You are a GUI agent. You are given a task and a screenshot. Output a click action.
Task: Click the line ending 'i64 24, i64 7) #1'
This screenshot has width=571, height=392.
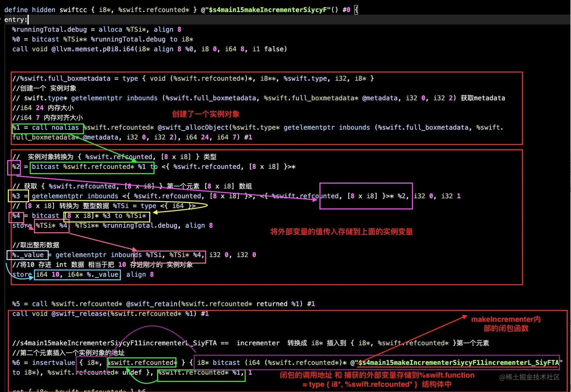pos(132,137)
